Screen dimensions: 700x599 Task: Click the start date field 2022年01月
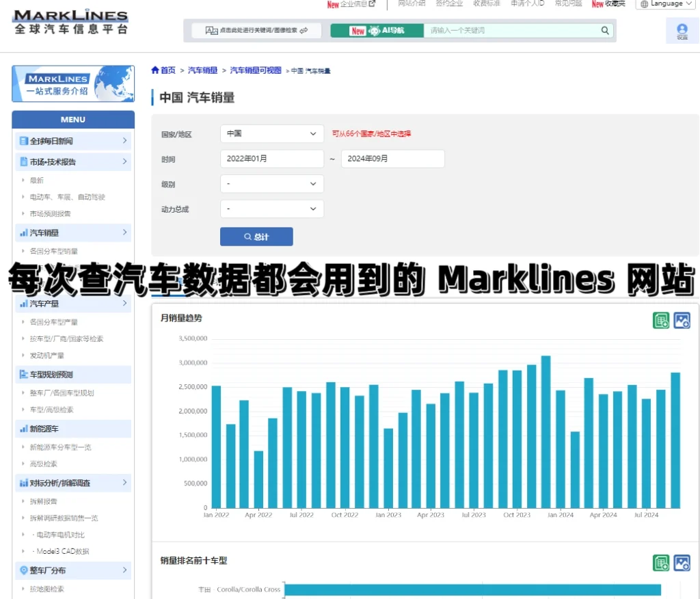point(271,159)
